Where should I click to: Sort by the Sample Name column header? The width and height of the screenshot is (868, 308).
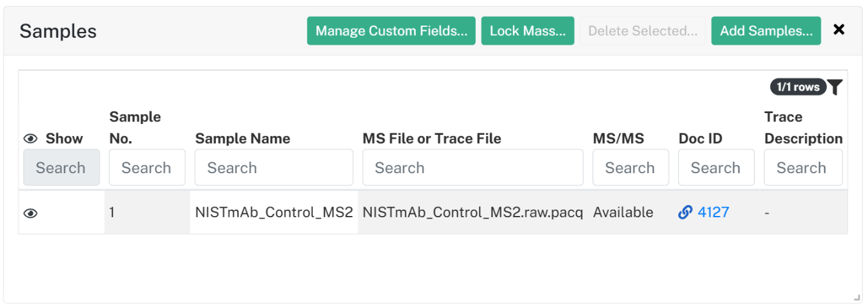coord(243,139)
